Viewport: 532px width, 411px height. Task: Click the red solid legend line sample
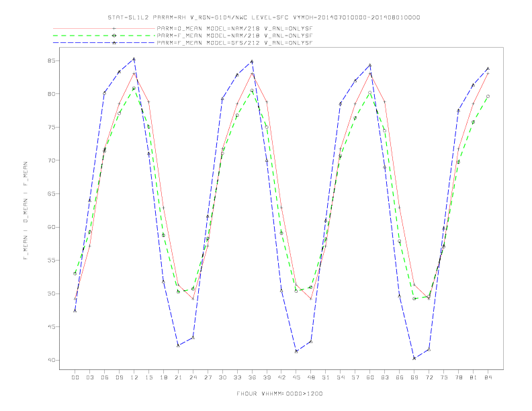(104, 28)
